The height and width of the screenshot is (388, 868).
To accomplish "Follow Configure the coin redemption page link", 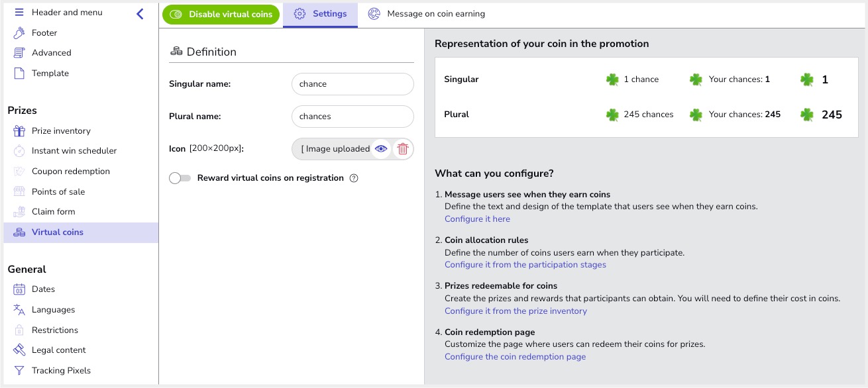I will click(515, 357).
